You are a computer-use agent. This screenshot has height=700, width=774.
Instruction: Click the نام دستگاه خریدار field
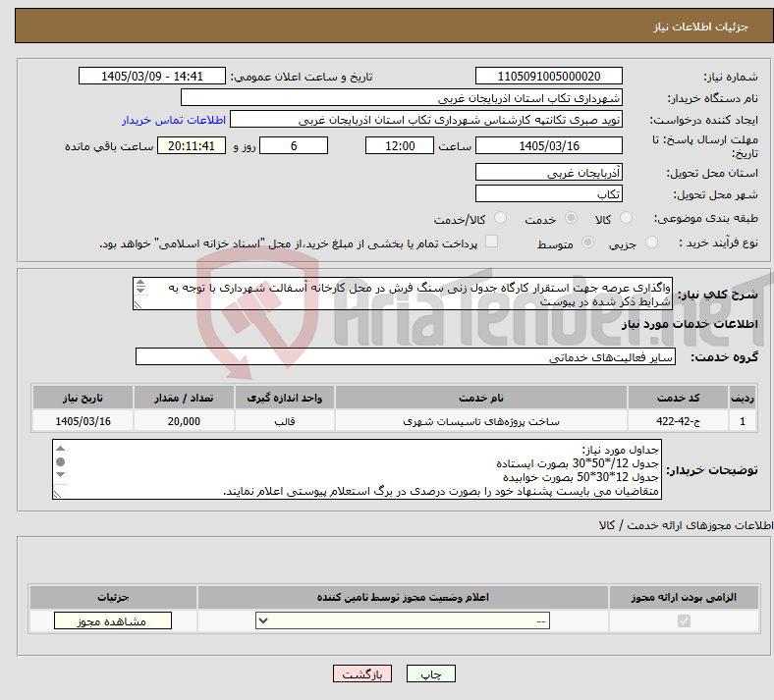point(402,97)
